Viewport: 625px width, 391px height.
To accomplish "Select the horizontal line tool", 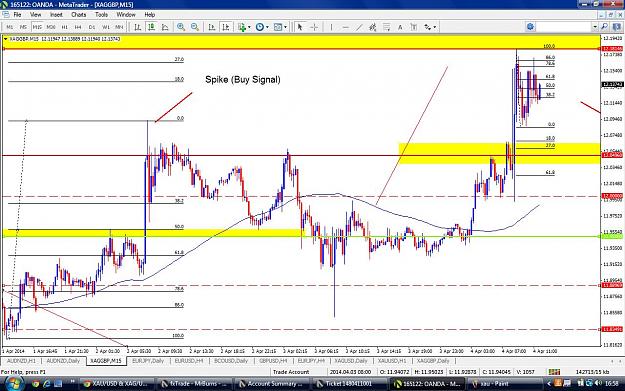I will coord(345,27).
